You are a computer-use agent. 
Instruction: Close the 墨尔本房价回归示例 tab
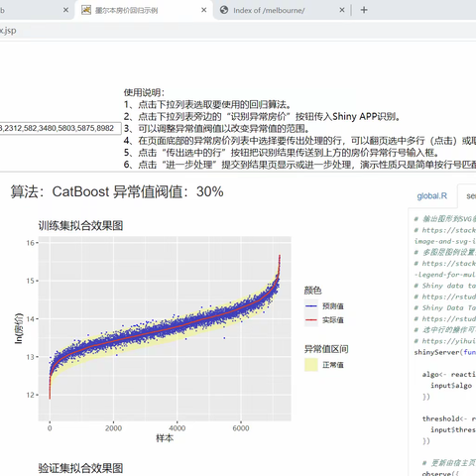coord(204,10)
